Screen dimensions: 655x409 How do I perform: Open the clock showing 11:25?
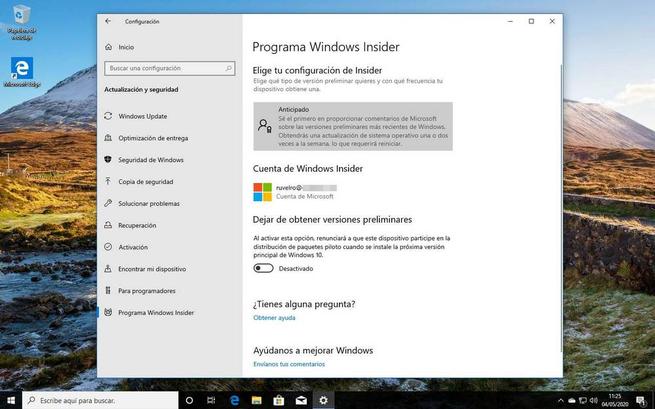(615, 400)
